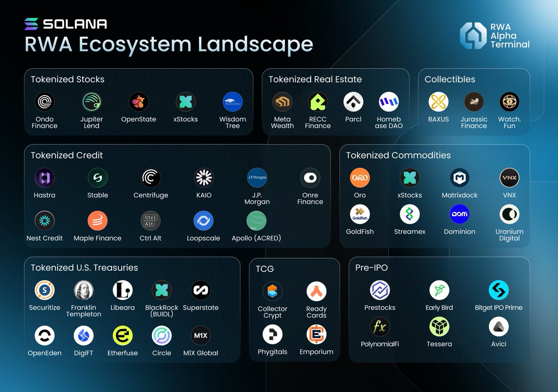Select the VNX icon
The width and height of the screenshot is (558, 392).
click(509, 178)
